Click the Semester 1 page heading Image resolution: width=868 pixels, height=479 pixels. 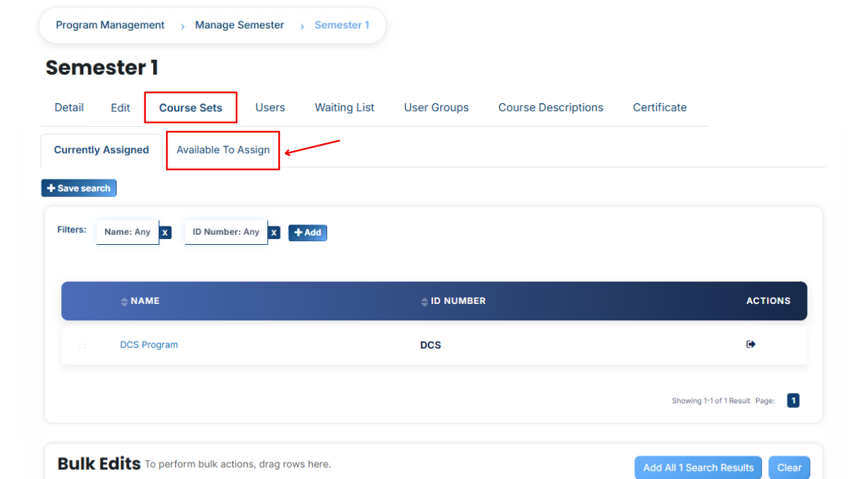point(102,68)
